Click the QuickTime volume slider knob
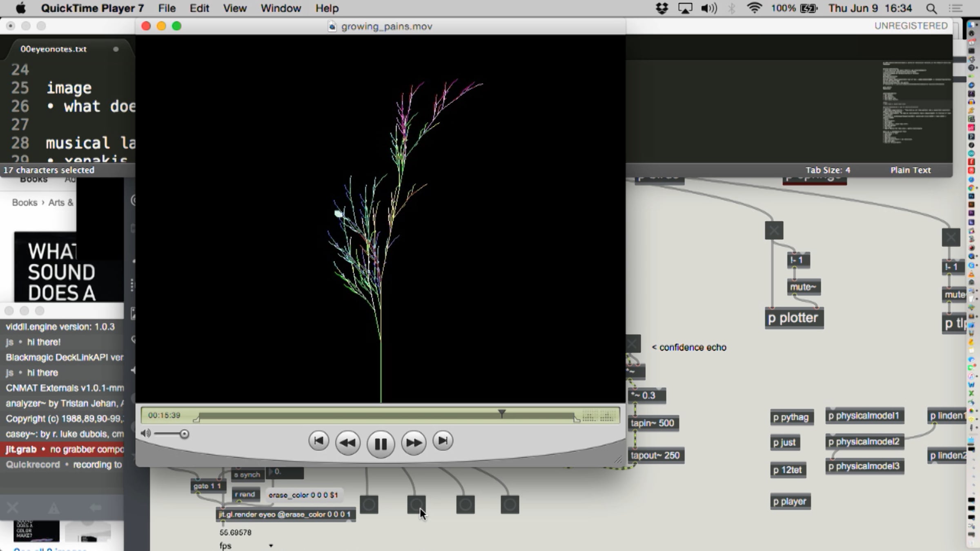Image resolution: width=980 pixels, height=551 pixels. click(184, 434)
